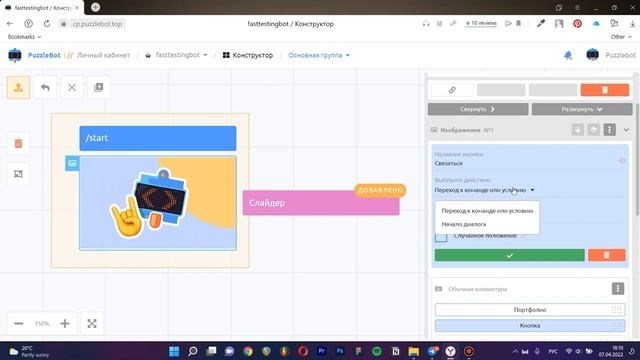Toggle the random position checkbox
640x360 pixels.
coord(441,236)
